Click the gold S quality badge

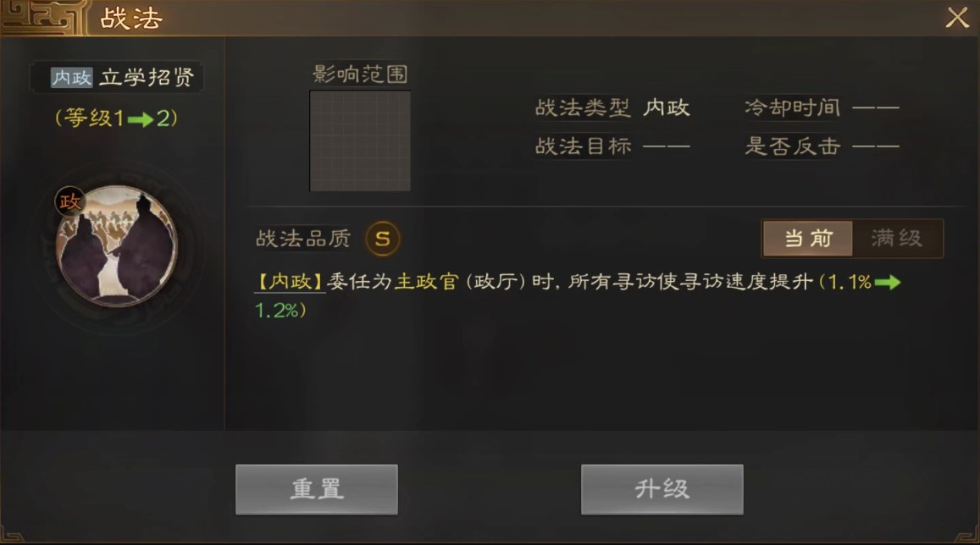[383, 239]
